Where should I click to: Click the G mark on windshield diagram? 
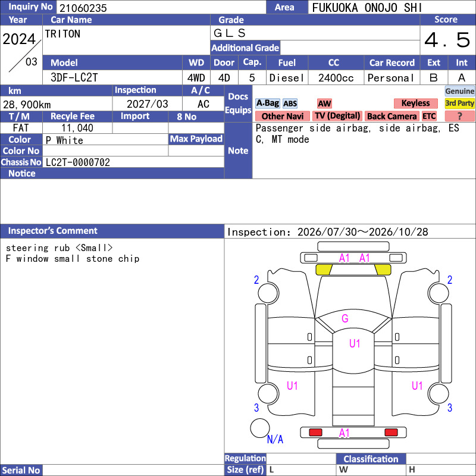pyautogui.click(x=345, y=318)
